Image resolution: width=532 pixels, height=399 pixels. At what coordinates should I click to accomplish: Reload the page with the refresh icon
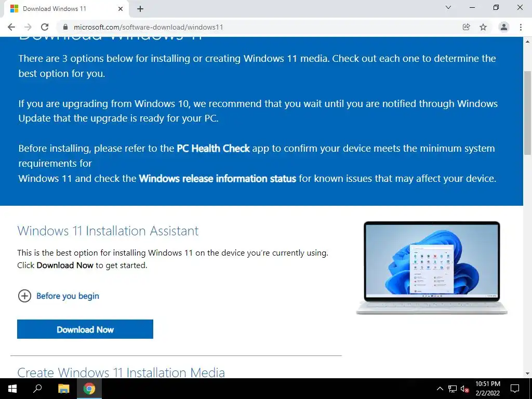click(45, 27)
